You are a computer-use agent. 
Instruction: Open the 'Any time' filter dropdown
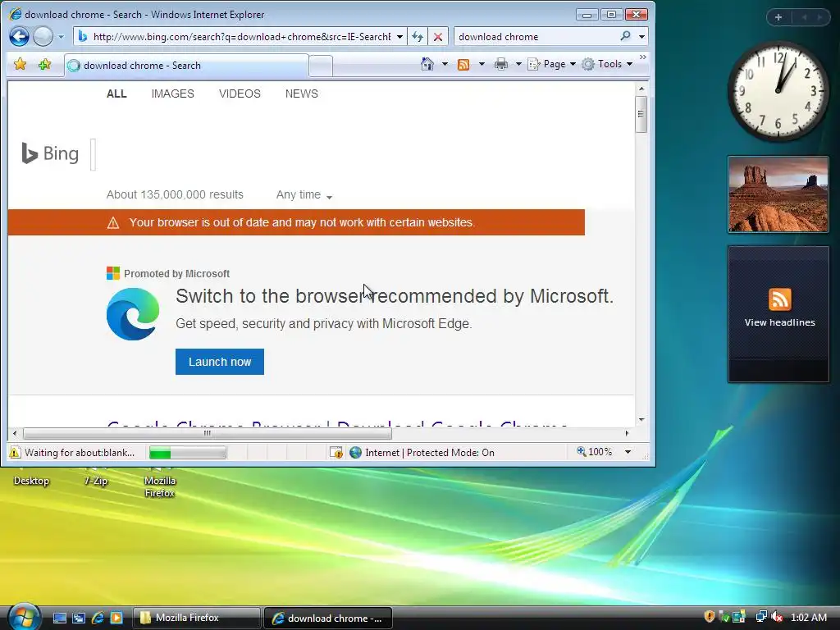coord(304,195)
